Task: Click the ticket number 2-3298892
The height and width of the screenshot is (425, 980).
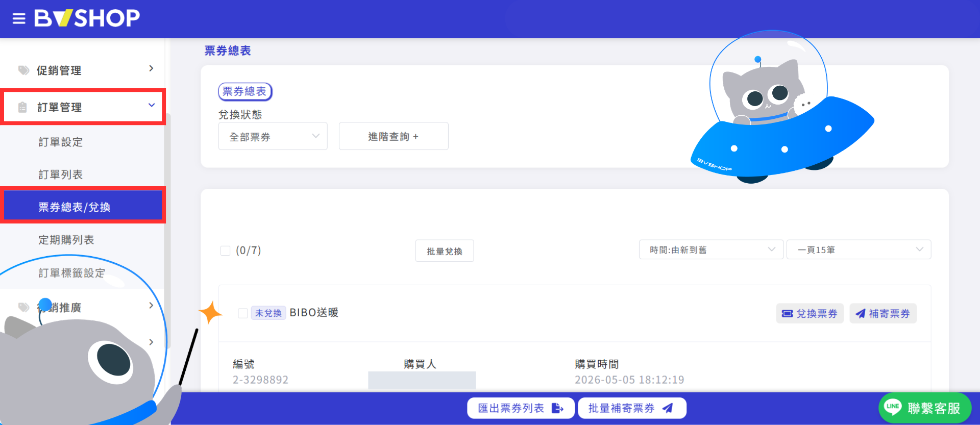Action: (x=261, y=380)
